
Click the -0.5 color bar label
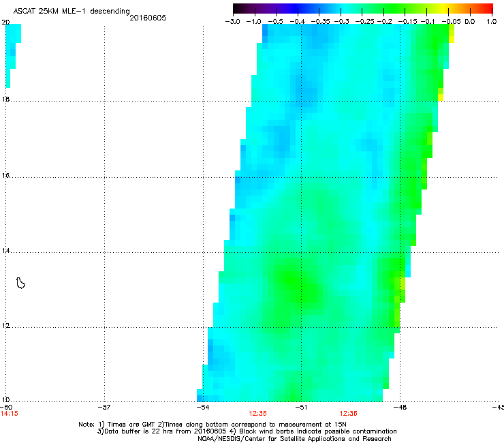[275, 22]
